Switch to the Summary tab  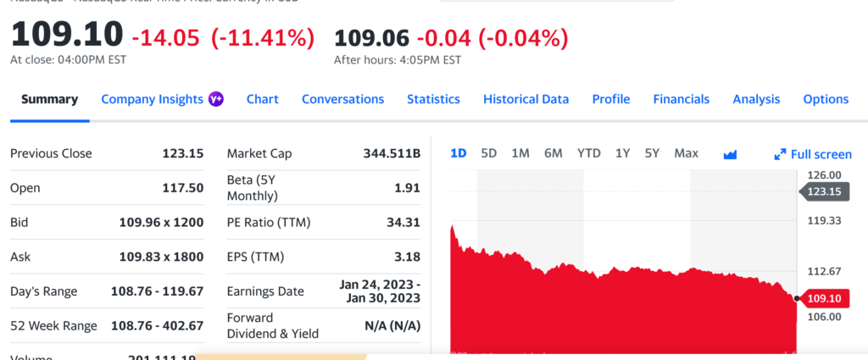click(49, 99)
